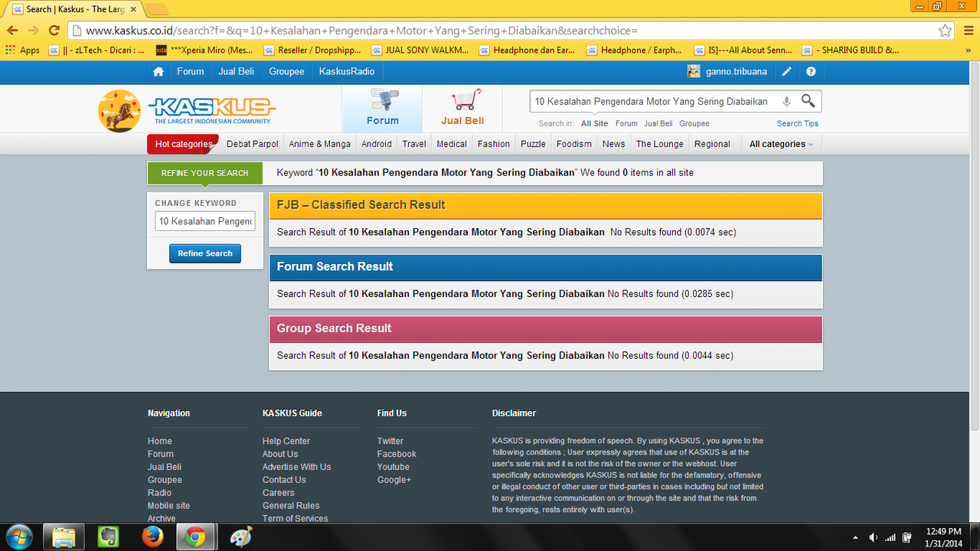The height and width of the screenshot is (551, 980).
Task: Click the ganno.tribuana user avatar
Action: (694, 71)
